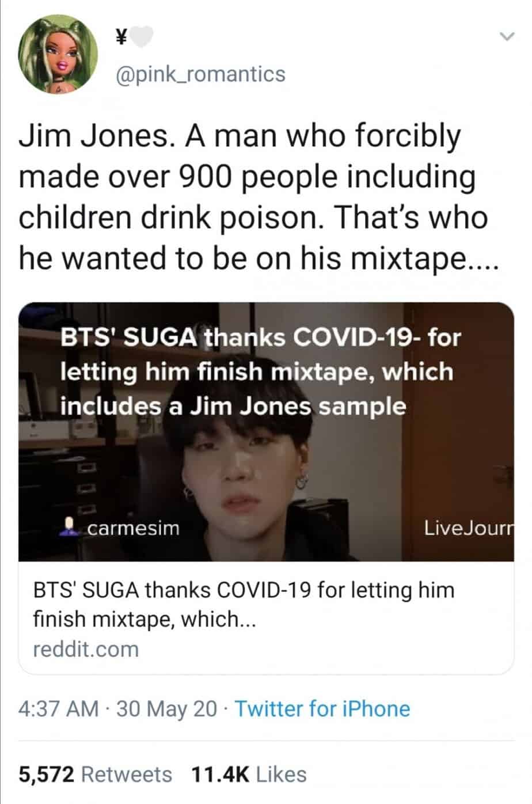This screenshot has width=532, height=804.
Task: Click the @pink_romantics handle
Action: pos(201,74)
